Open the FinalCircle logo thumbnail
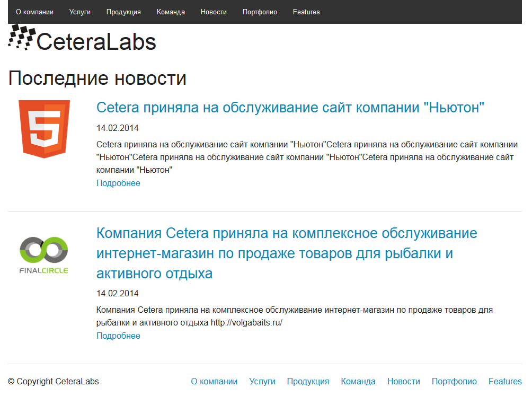The height and width of the screenshot is (405, 532). coord(44,256)
